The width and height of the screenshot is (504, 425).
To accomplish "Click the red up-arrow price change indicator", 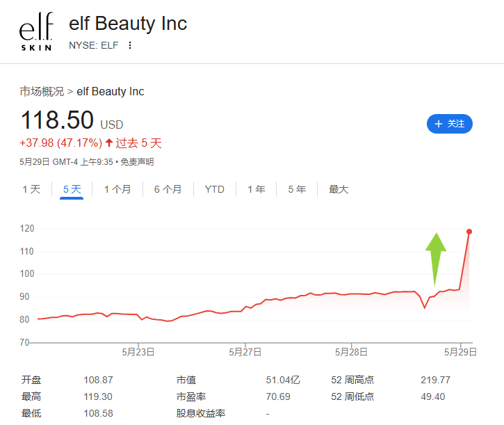I will pos(109,143).
